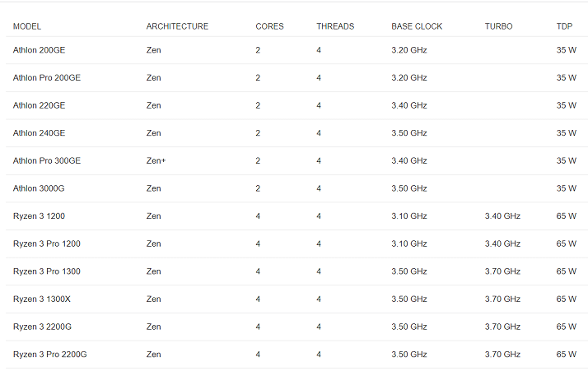Screen dimensions: 588x371
Task: Click the TURBO column header
Action: pos(498,26)
